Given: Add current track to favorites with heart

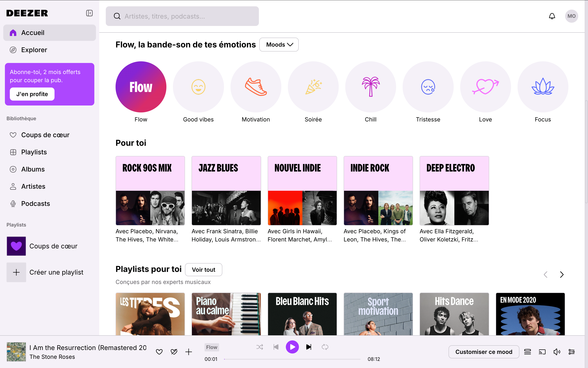Looking at the screenshot, I should 159,352.
